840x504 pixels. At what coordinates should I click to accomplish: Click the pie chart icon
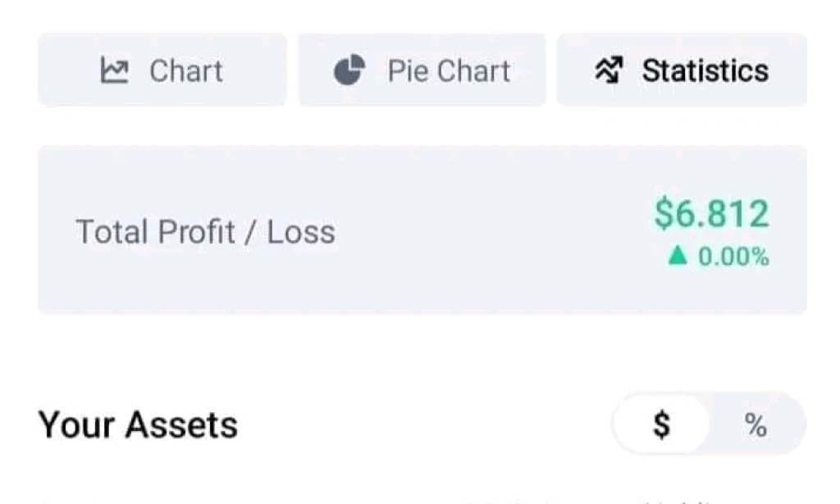pos(348,70)
